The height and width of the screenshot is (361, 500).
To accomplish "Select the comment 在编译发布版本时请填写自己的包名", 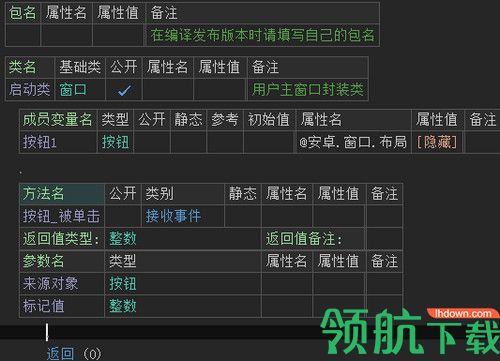I will [x=263, y=35].
